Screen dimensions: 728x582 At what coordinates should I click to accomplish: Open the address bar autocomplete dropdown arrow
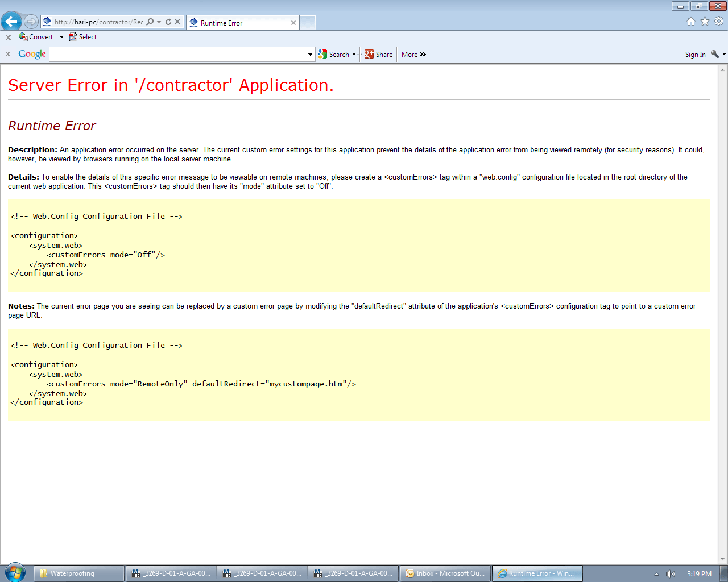coord(159,22)
